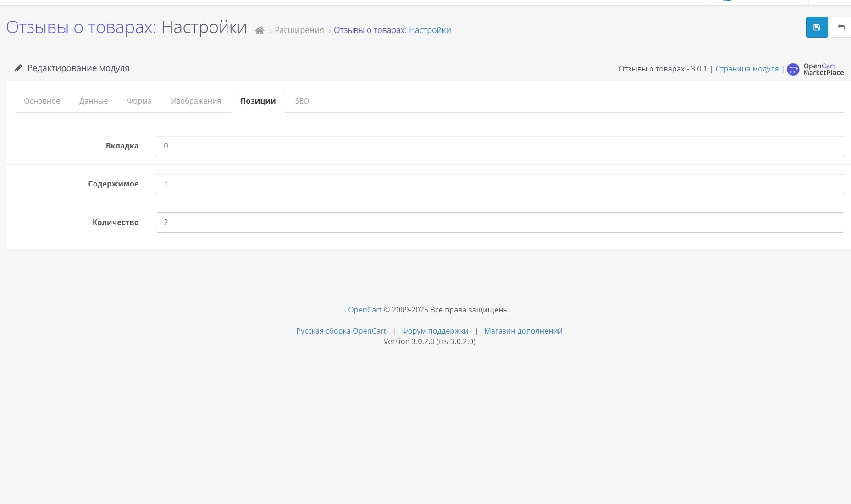Click breadcrumb link Отзывы о товарах: Настройки
The width and height of the screenshot is (851, 504).
392,30
